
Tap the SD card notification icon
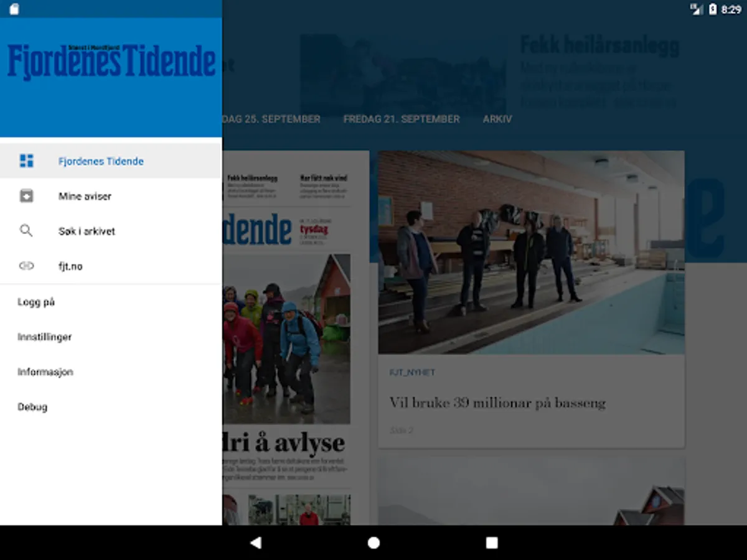[x=14, y=9]
